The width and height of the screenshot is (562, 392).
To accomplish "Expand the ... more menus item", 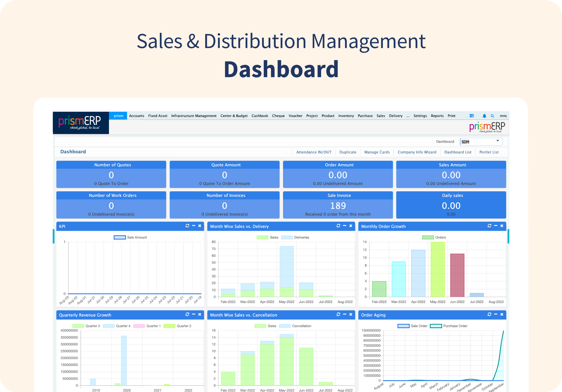I will click(x=408, y=116).
